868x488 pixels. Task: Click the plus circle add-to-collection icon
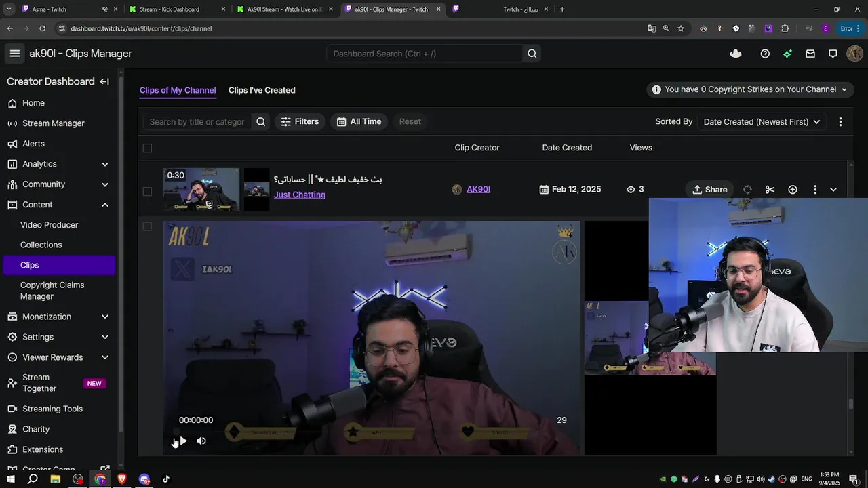(x=793, y=190)
